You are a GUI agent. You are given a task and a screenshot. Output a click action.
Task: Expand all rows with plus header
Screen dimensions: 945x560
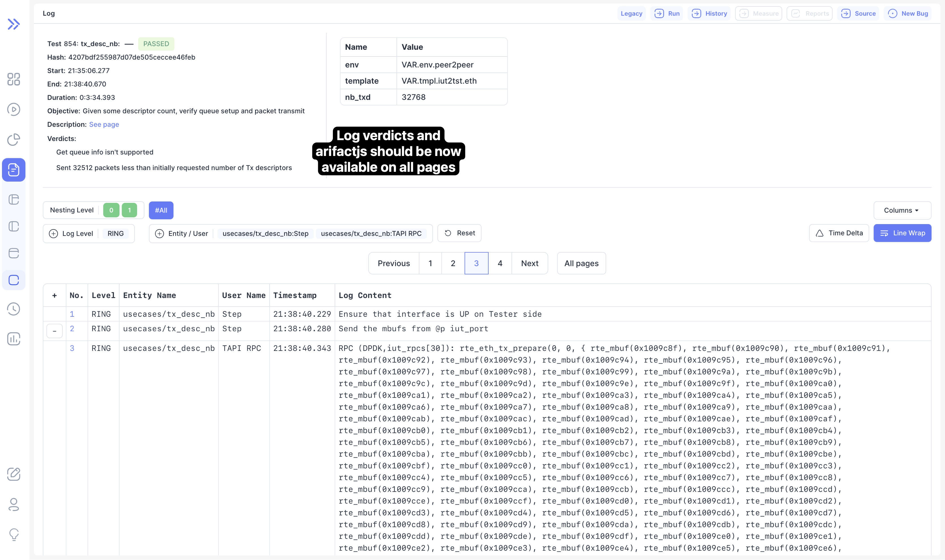pyautogui.click(x=54, y=296)
